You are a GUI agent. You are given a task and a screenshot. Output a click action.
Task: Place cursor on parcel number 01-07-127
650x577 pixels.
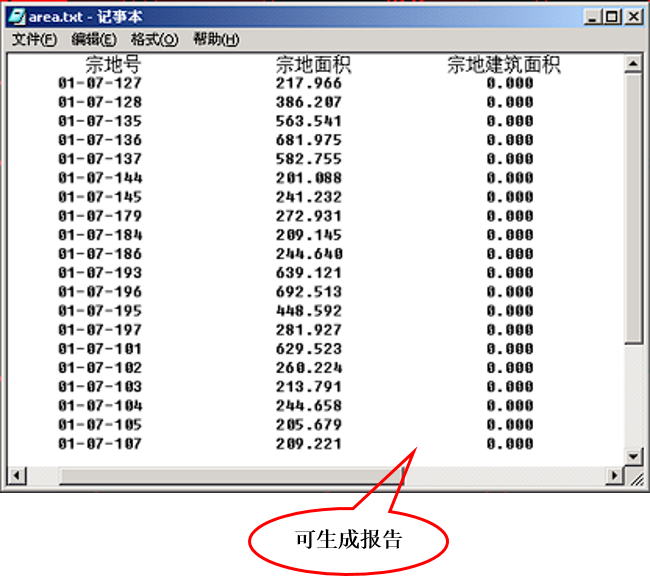tap(100, 83)
